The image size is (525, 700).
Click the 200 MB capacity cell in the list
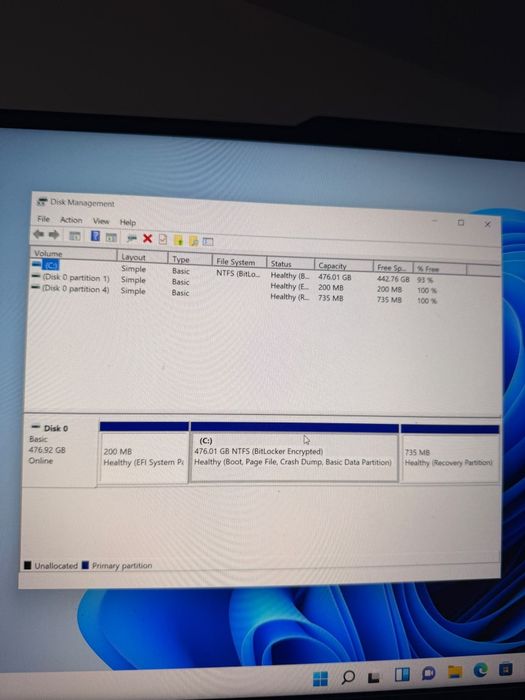coord(331,288)
